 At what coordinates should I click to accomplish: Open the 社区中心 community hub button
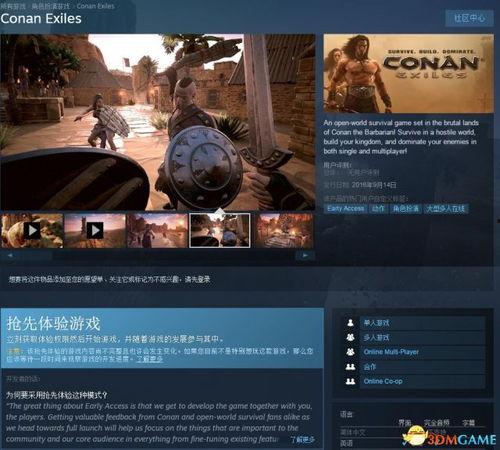pyautogui.click(x=470, y=18)
